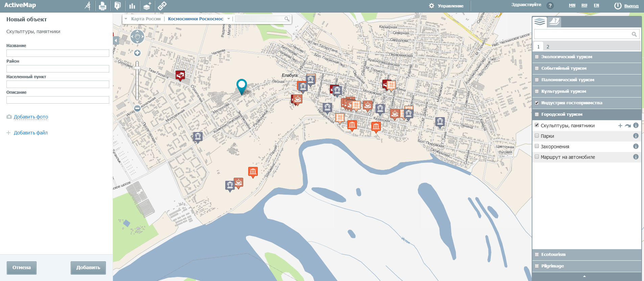Screen dimensions: 644x281
Task: Click the Добавить фото link
Action: [31, 117]
